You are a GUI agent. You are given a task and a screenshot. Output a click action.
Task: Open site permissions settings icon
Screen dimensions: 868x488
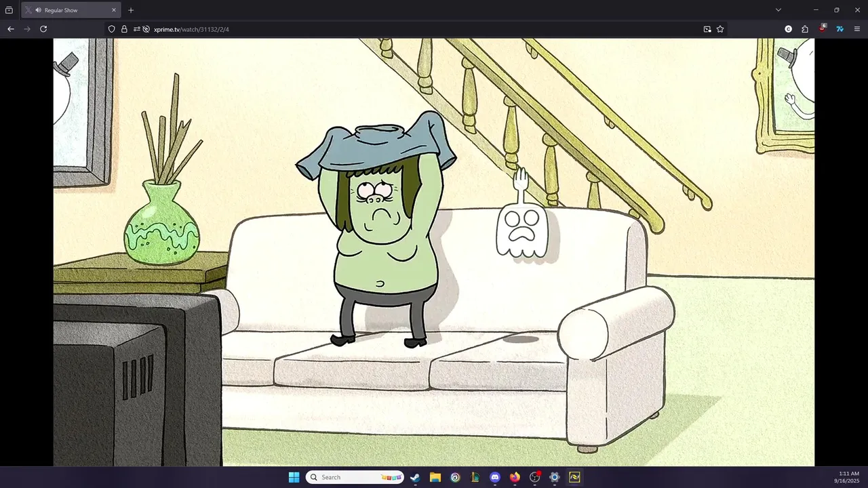pos(136,29)
